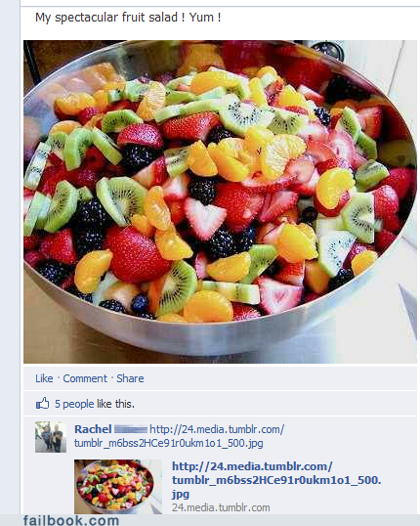Share the fruit salad post
420x526 pixels.
[x=130, y=378]
